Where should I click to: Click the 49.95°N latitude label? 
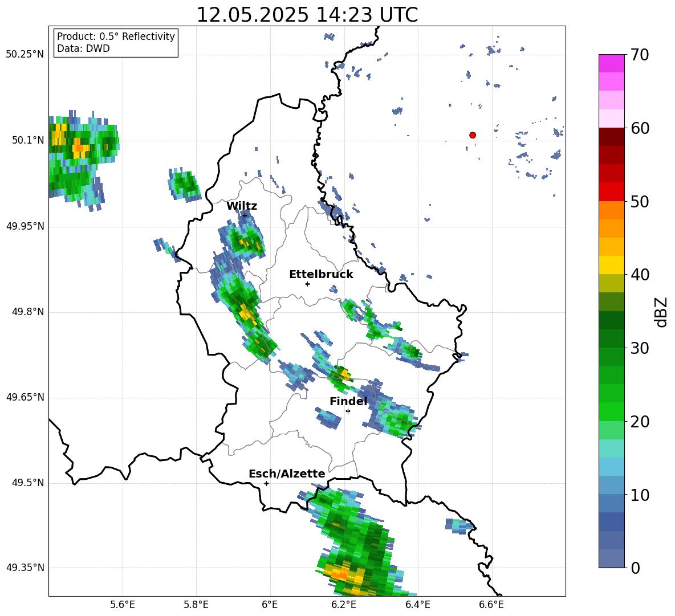tap(25, 226)
